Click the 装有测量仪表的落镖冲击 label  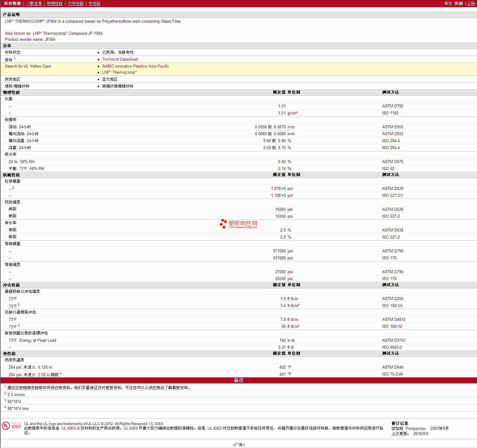click(26, 333)
